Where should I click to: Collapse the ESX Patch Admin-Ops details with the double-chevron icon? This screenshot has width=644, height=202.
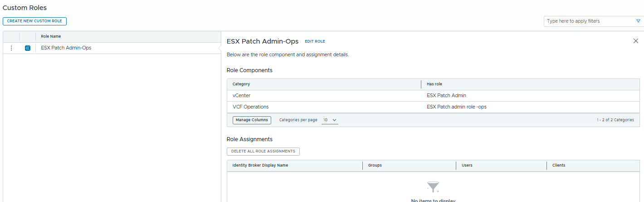pos(28,48)
